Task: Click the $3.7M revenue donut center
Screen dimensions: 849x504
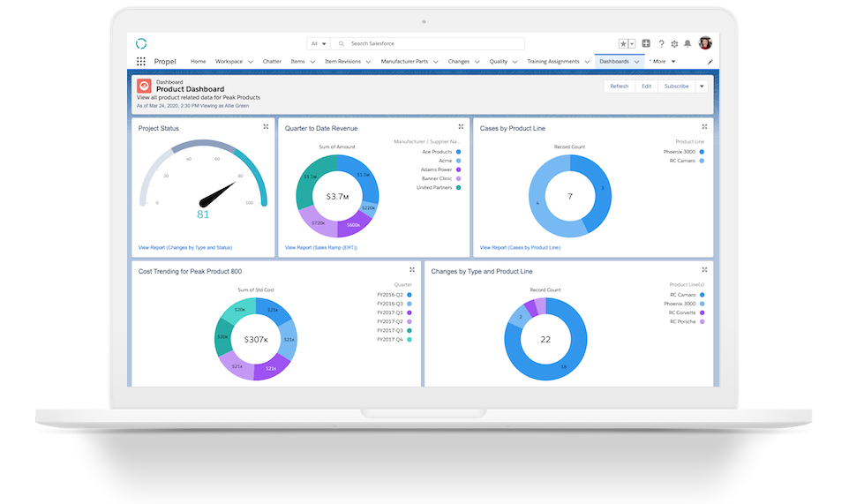Action: pyautogui.click(x=337, y=197)
